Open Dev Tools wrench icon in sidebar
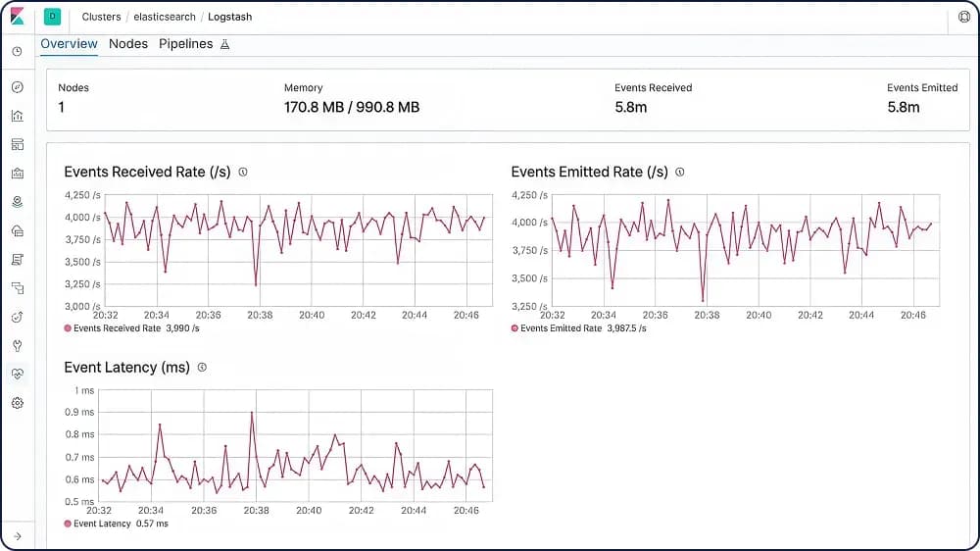This screenshot has width=980, height=551. (x=17, y=346)
